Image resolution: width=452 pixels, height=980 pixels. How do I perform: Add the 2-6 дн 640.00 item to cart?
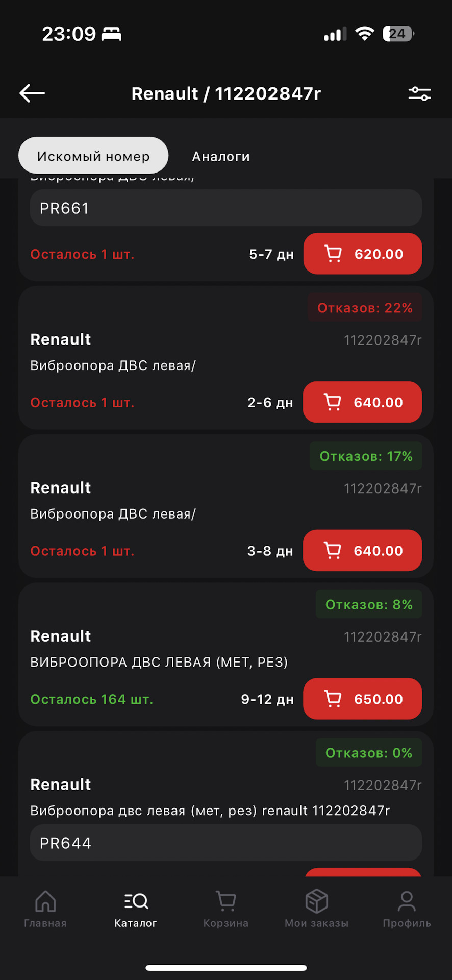(x=363, y=402)
